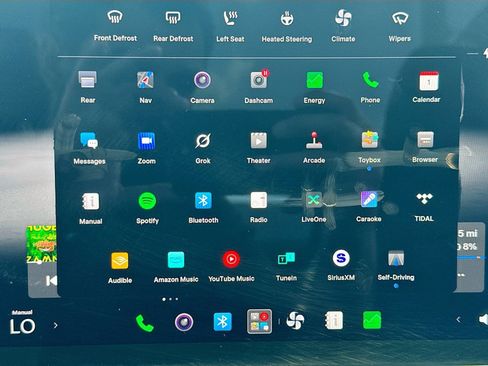Image resolution: width=488 pixels, height=366 pixels.
Task: Open the Energy app from the bottom dock
Action: (372, 320)
